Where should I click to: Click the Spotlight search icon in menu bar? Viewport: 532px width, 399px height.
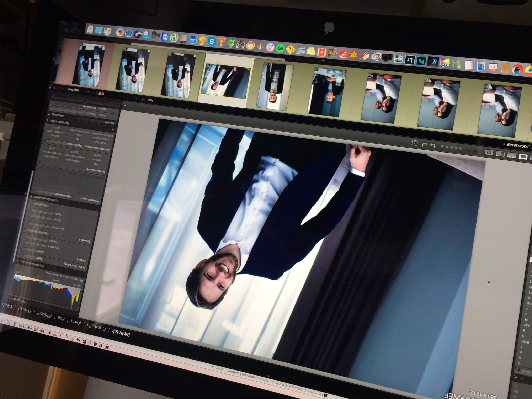pyautogui.click(x=9, y=323)
